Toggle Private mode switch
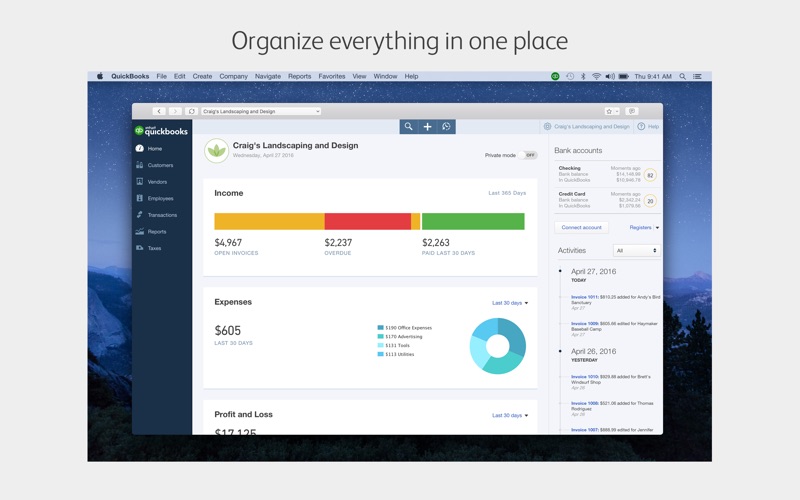 coord(529,155)
